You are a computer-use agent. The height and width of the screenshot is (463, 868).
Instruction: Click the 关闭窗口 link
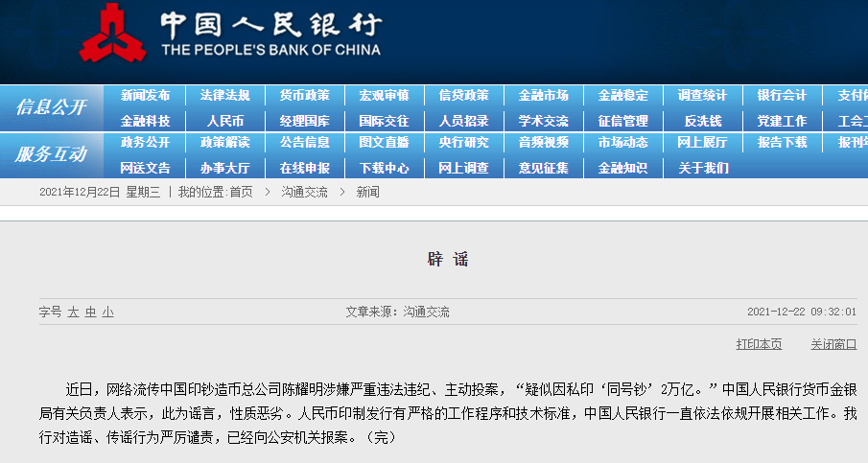(833, 344)
